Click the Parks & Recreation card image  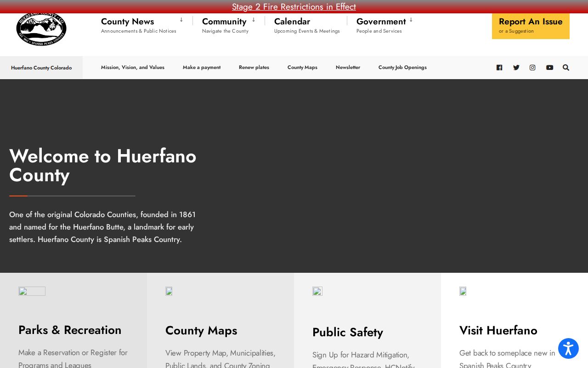(32, 291)
